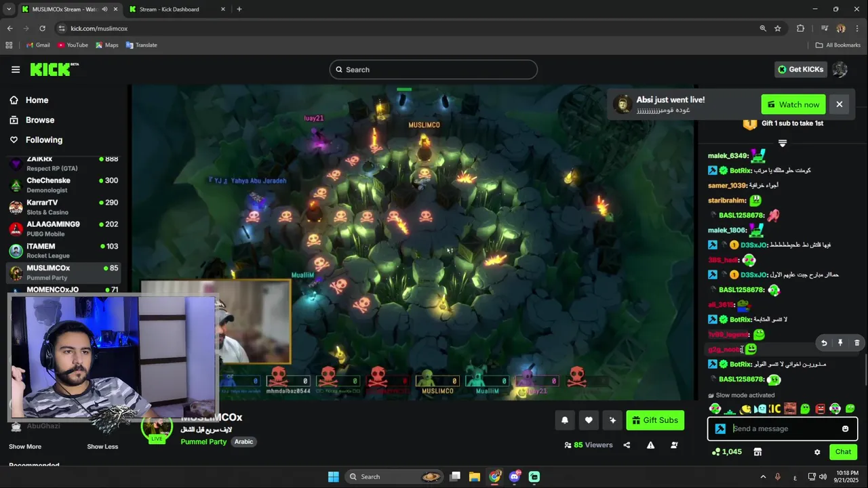This screenshot has width=868, height=488.
Task: Open KarrarTV channel in sidebar
Action: point(63,207)
